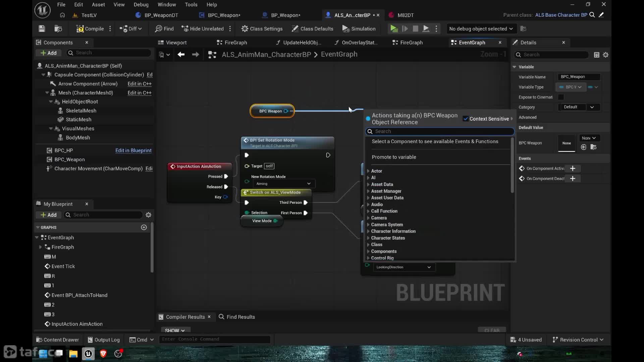Open the Tools menu
Screen dimensions: 644x362
(191, 5)
